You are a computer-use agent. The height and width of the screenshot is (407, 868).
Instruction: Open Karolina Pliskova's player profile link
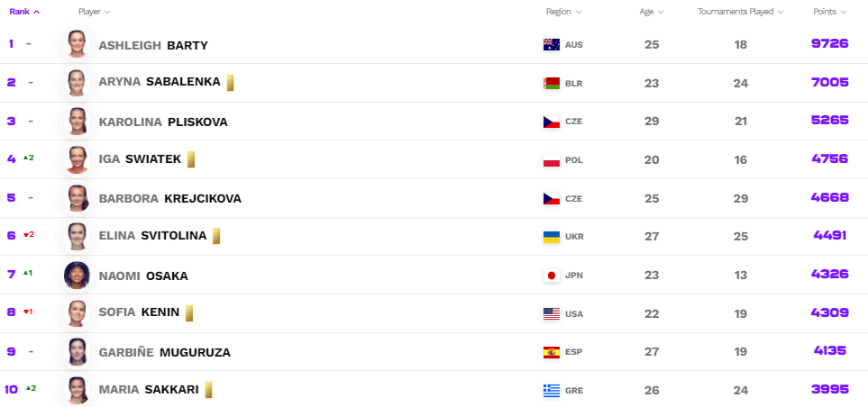coord(162,122)
